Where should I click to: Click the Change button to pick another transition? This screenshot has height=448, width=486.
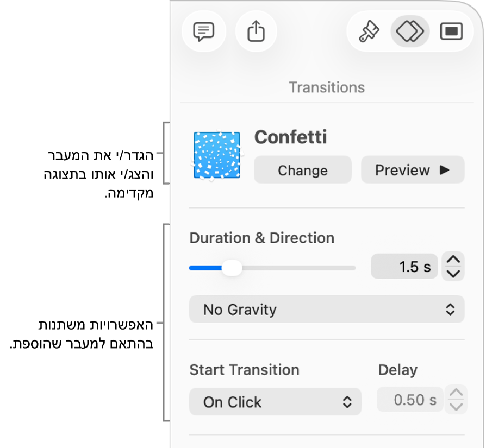coord(302,170)
